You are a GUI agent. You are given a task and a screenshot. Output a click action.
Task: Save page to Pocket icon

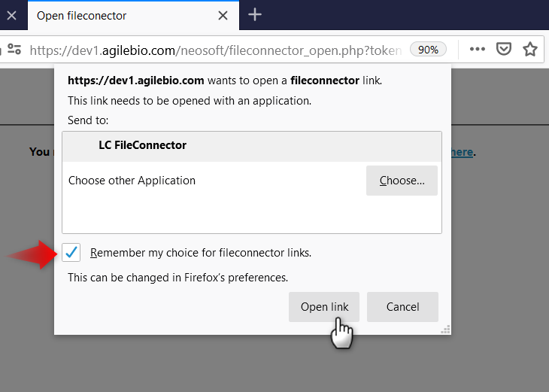pos(503,49)
